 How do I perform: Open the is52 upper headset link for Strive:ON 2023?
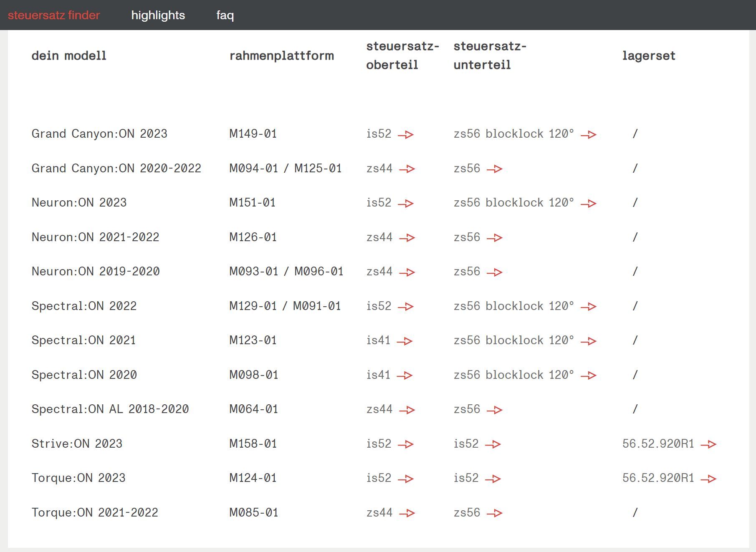[379, 444]
